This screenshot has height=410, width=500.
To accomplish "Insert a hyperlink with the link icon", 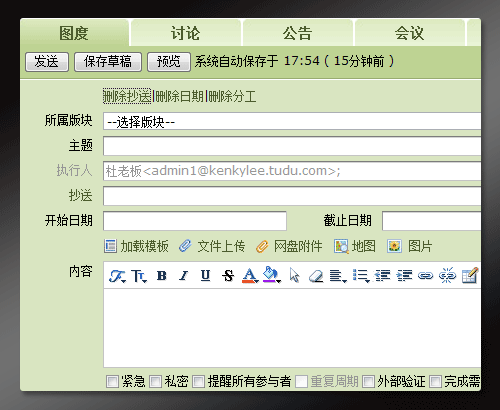I will click(425, 276).
